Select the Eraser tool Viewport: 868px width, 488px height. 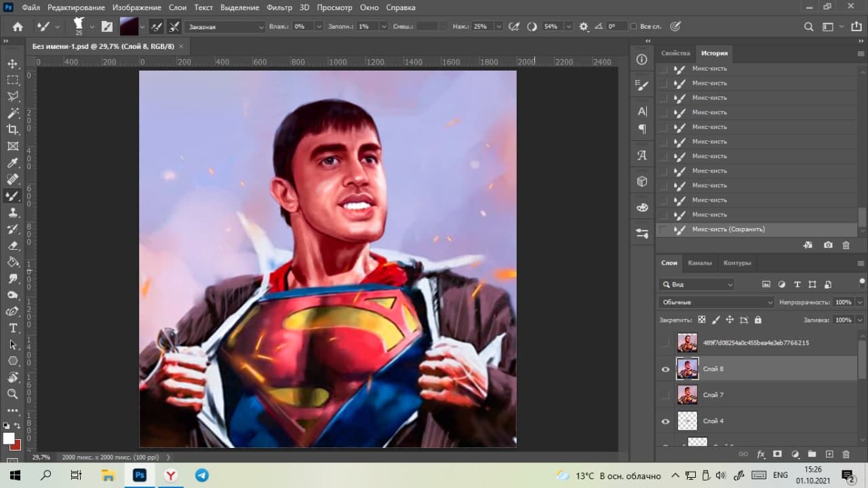(x=13, y=246)
